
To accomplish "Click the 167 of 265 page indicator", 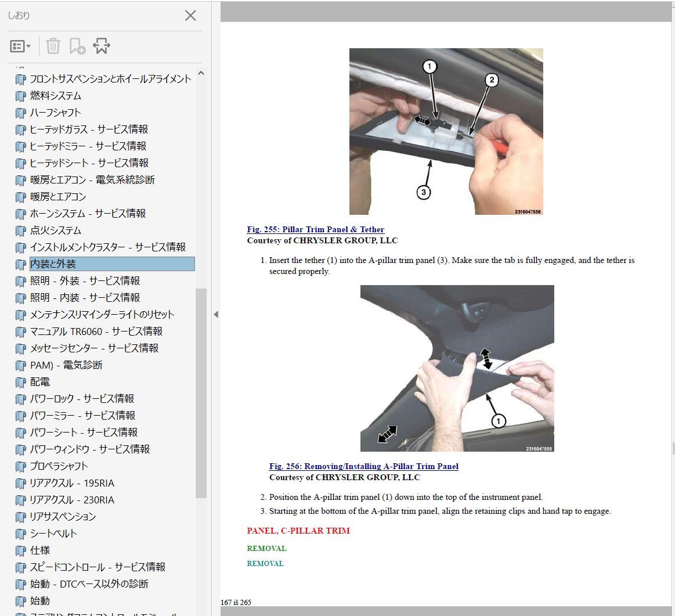I will pos(236,602).
